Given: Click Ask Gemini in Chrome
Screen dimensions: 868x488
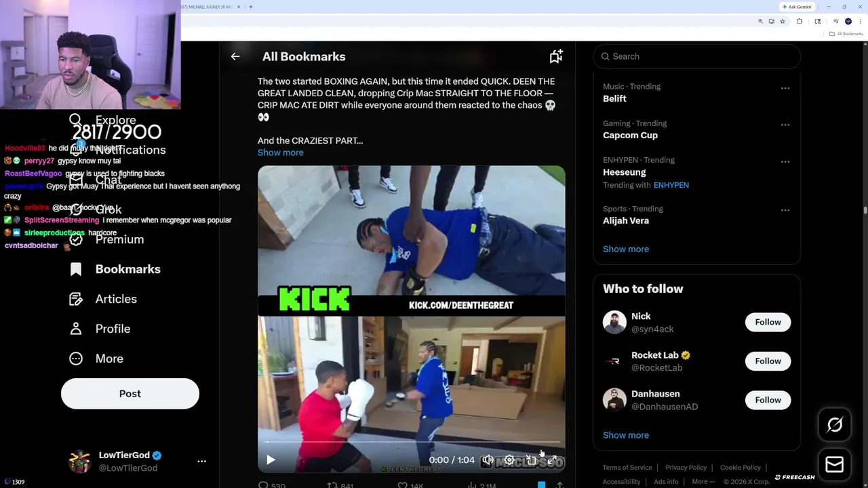Looking at the screenshot, I should (x=797, y=7).
